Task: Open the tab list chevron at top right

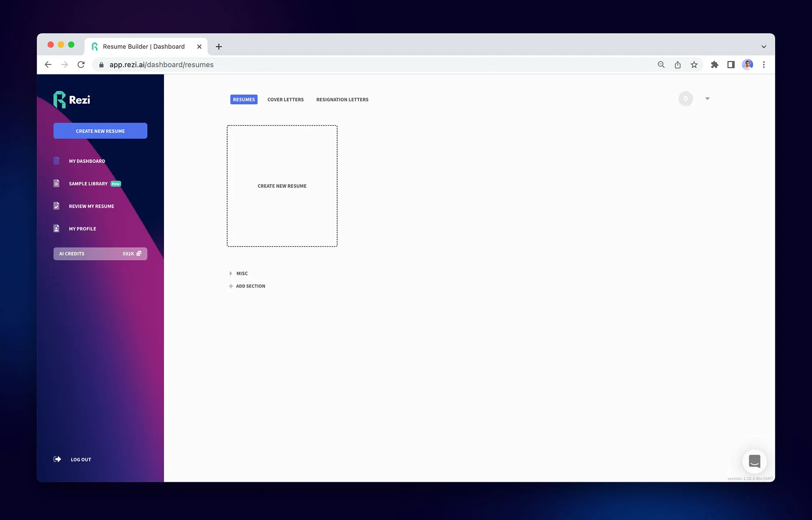Action: point(762,46)
